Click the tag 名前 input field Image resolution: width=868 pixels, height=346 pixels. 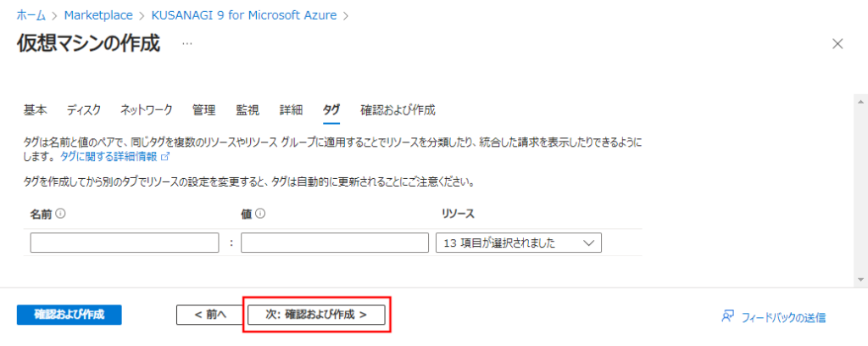click(125, 243)
